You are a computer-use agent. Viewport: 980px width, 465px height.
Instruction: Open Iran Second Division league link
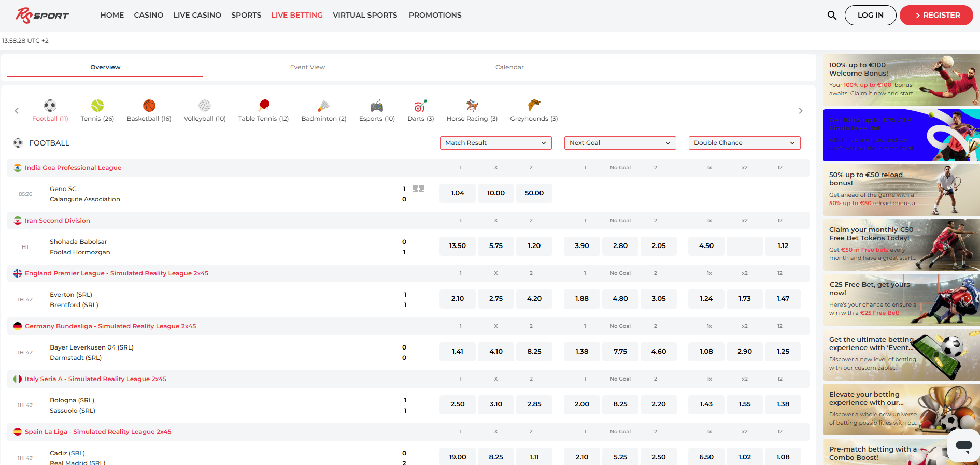coord(58,221)
